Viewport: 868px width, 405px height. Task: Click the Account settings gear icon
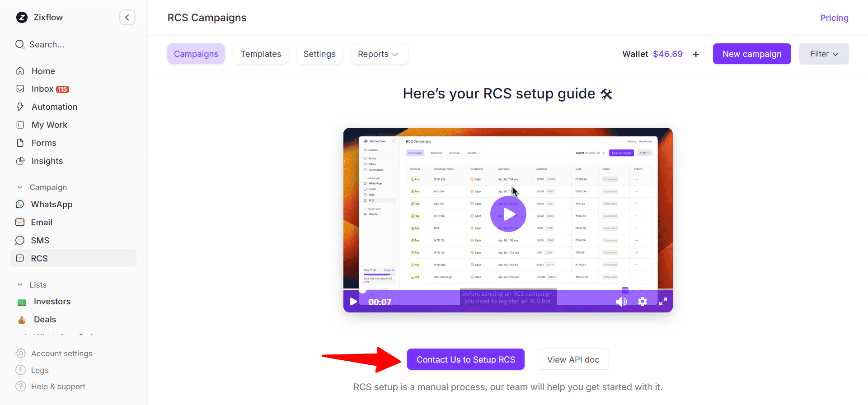point(21,354)
